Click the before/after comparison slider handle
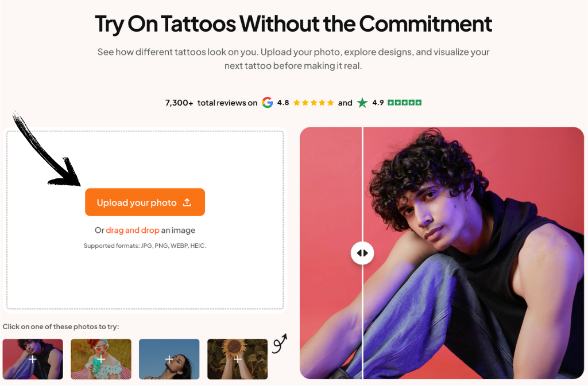 click(x=362, y=253)
